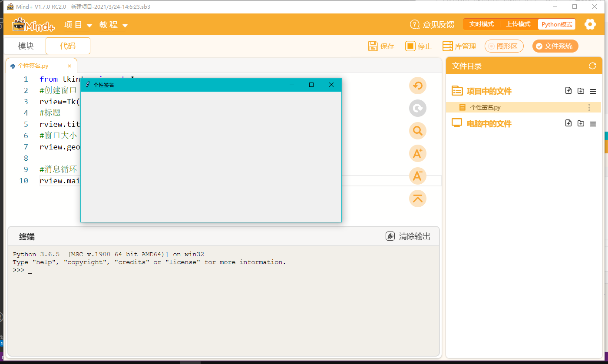The width and height of the screenshot is (608, 364).
Task: Click the feather icon of 个性签名 window
Action: [87, 85]
